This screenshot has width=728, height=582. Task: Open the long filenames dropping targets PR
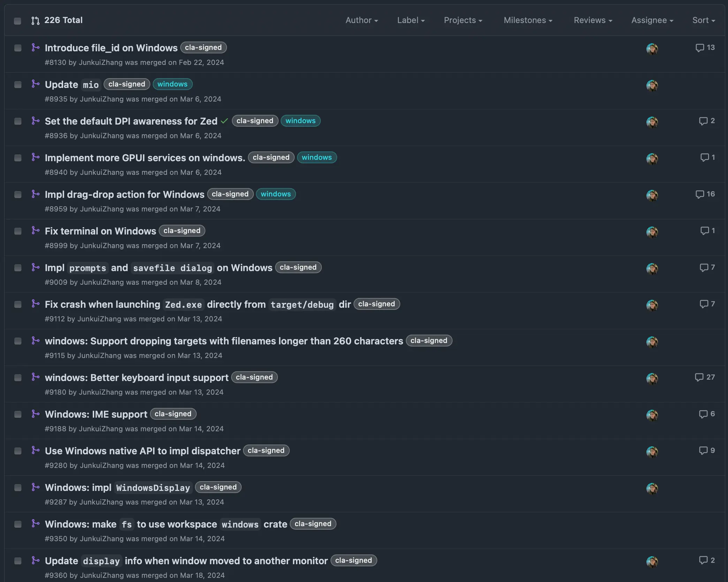(224, 341)
